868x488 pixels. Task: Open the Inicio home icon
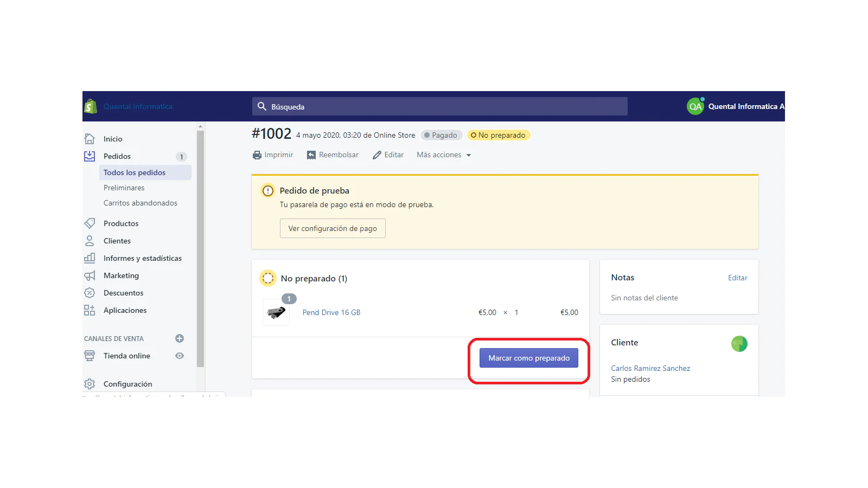90,139
